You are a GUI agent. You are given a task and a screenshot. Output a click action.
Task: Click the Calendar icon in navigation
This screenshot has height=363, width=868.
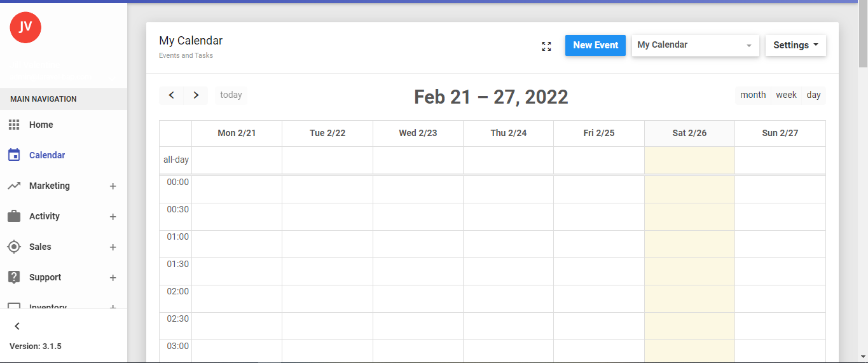[14, 155]
